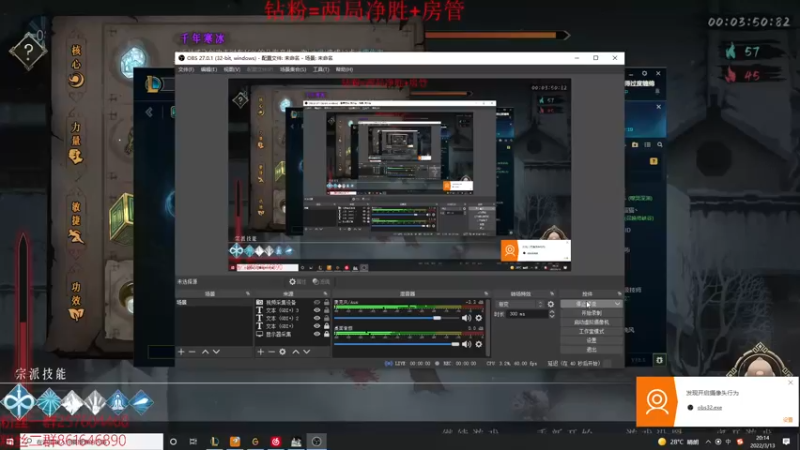Open 视图(V) menu in OBS
The width and height of the screenshot is (800, 450).
(x=232, y=69)
